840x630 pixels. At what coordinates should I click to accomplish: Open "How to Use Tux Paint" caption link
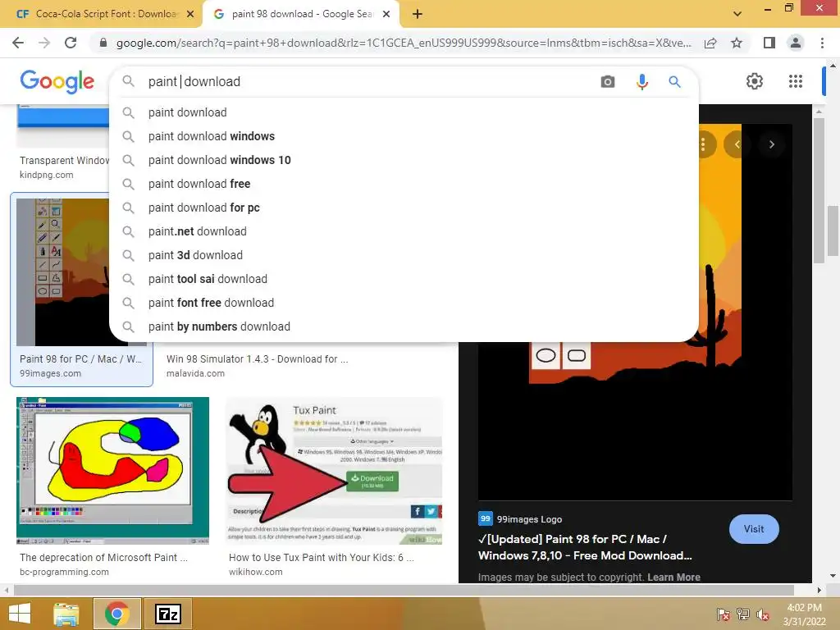[322, 557]
